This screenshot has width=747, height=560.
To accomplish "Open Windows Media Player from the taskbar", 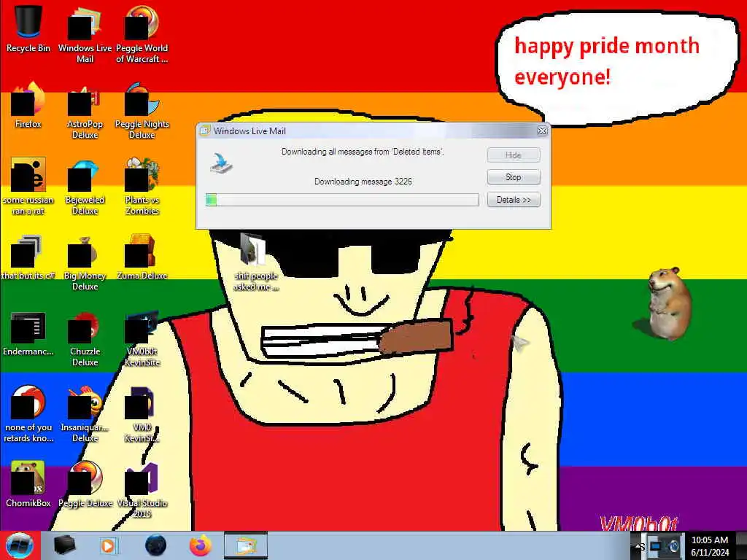I will point(109,545).
